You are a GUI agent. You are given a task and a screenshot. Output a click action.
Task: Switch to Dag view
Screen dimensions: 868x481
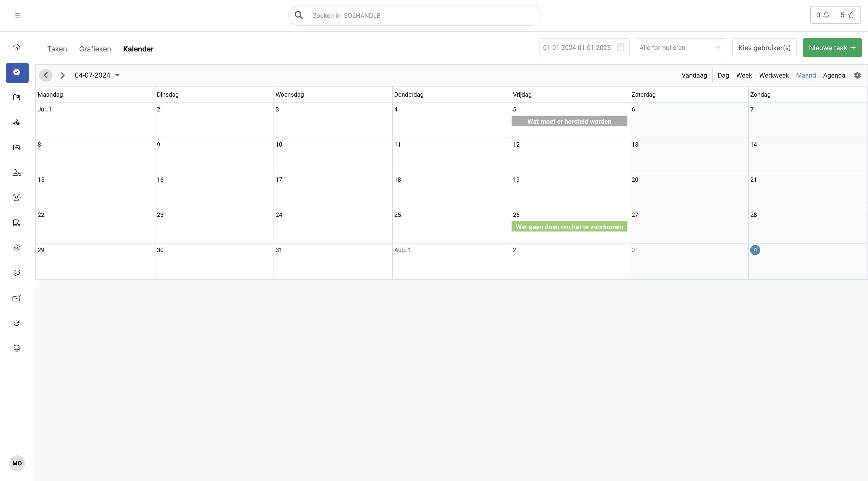pos(723,76)
